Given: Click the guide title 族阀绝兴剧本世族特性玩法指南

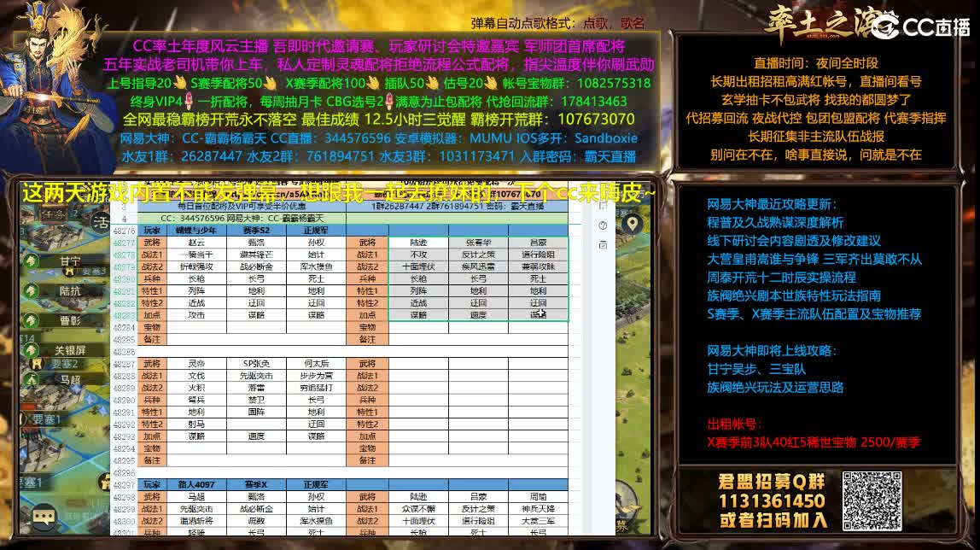Looking at the screenshot, I should [794, 295].
